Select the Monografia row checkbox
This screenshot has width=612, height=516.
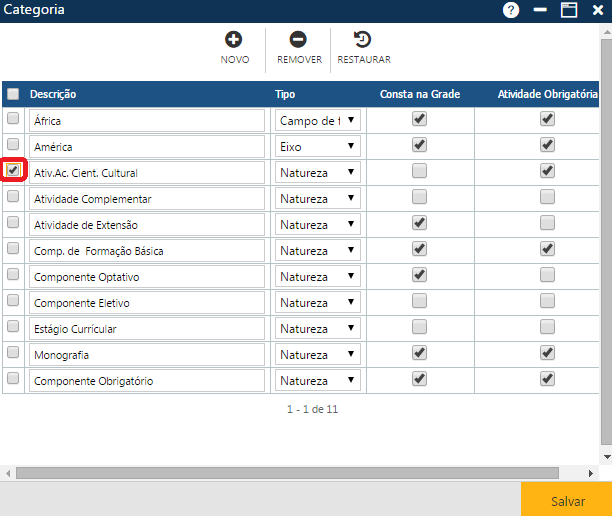coord(13,353)
